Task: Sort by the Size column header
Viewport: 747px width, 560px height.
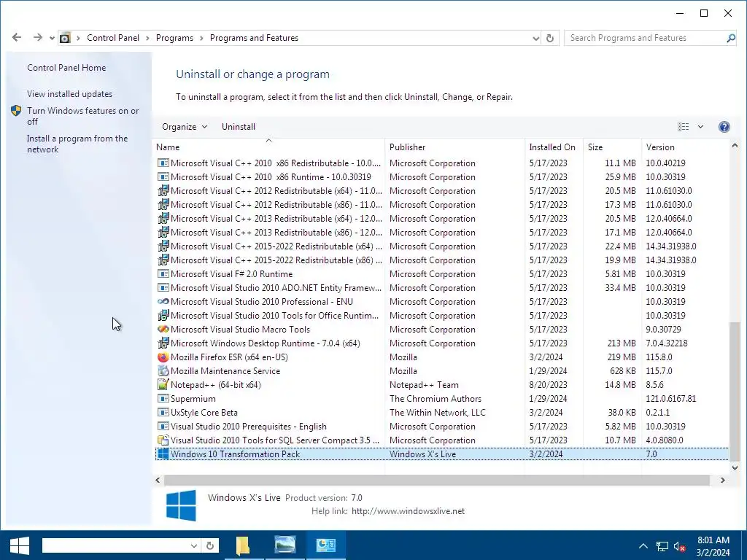Action: 612,147
